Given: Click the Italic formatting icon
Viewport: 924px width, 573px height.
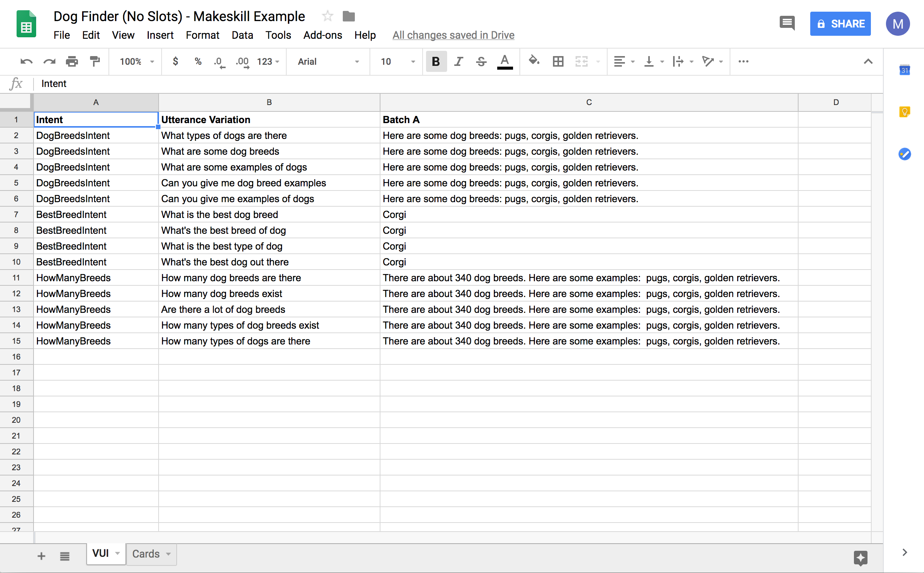Looking at the screenshot, I should [x=459, y=61].
